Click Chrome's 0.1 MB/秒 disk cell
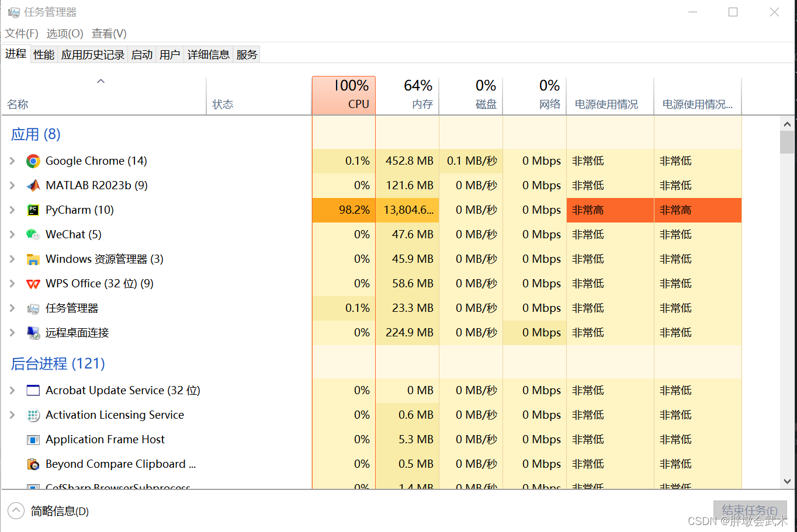This screenshot has width=797, height=532. pos(471,161)
